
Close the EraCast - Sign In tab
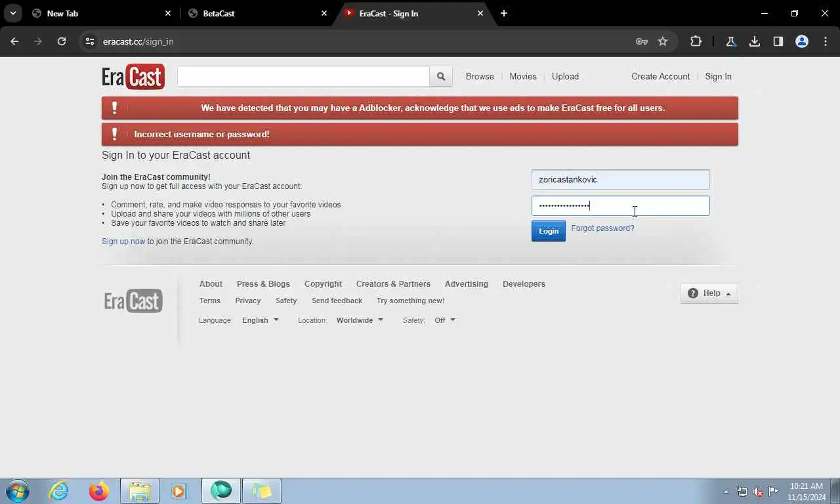pos(480,13)
